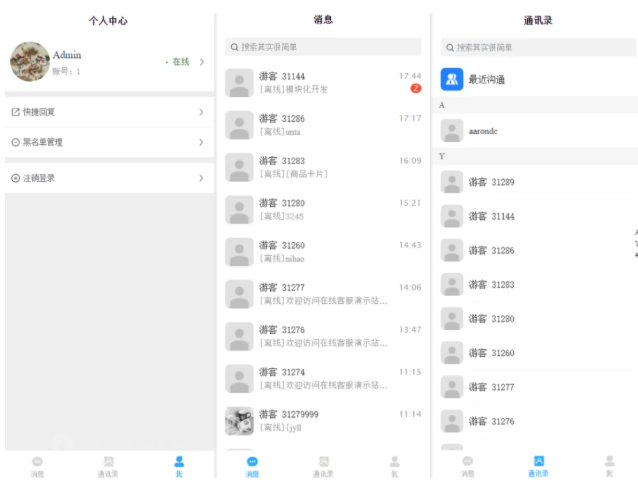The image size is (638, 488).
Task: Click search magnifier icon in 消息 screen
Action: coord(234,47)
